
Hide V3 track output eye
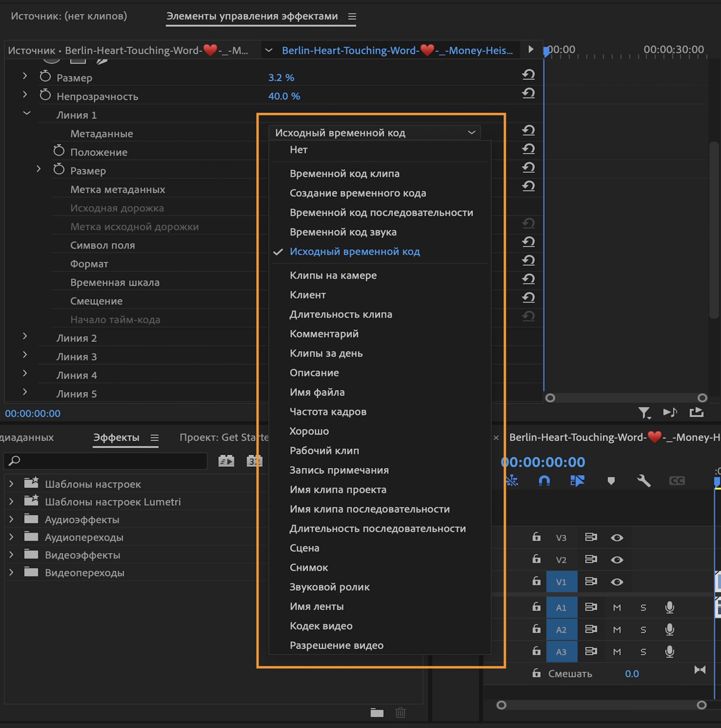coord(617,538)
